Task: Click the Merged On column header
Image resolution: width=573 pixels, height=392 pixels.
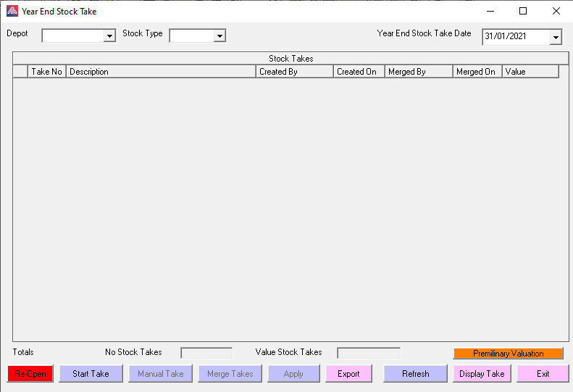Action: tap(477, 71)
